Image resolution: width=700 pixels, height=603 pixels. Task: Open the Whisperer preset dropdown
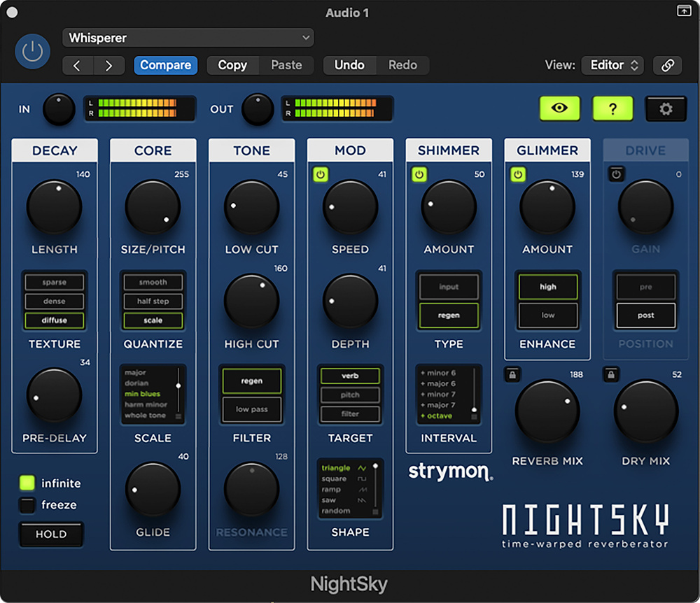pyautogui.click(x=188, y=38)
